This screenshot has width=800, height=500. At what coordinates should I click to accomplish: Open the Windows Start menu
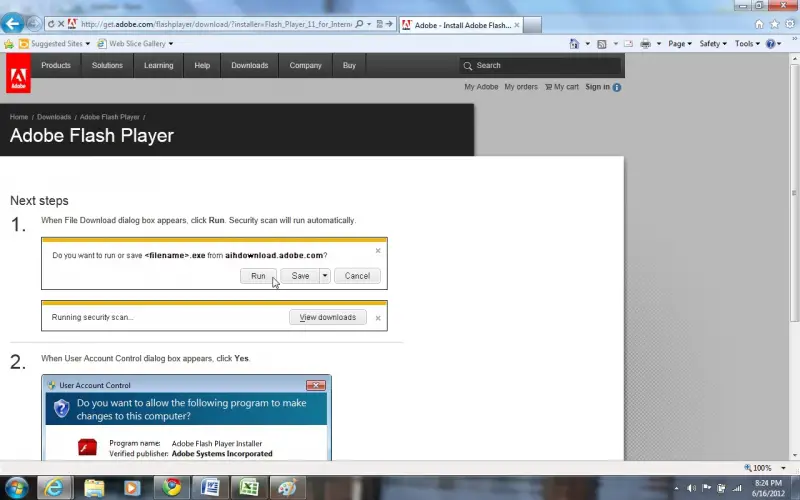[16, 488]
